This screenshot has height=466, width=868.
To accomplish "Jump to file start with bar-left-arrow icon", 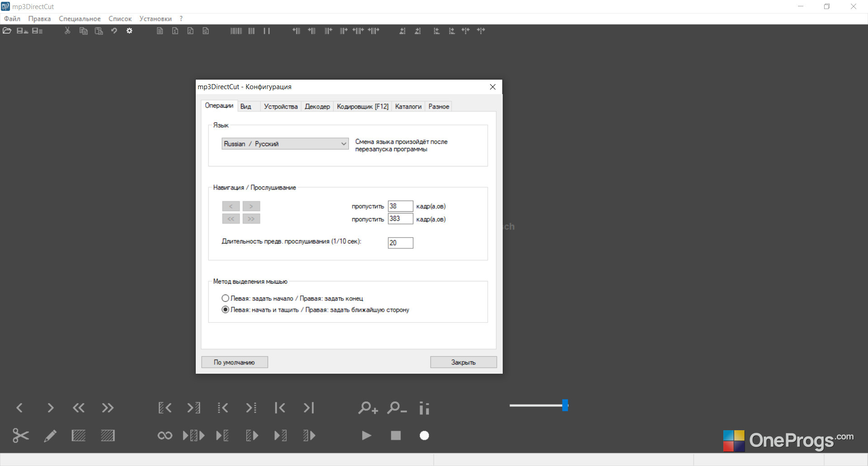I will (280, 408).
